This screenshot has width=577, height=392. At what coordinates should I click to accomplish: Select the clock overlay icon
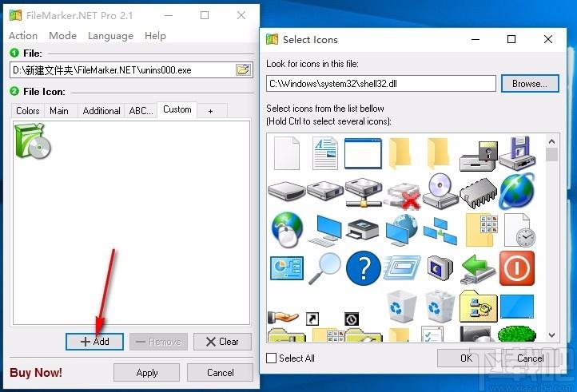pos(352,319)
